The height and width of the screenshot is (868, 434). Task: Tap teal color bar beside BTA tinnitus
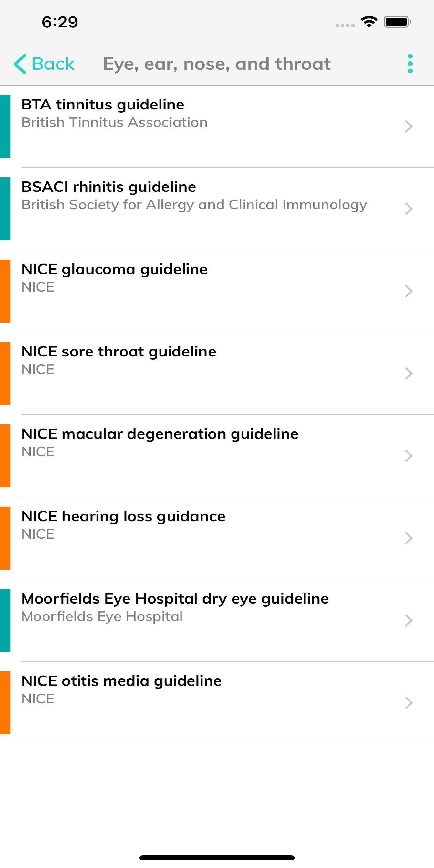5,126
